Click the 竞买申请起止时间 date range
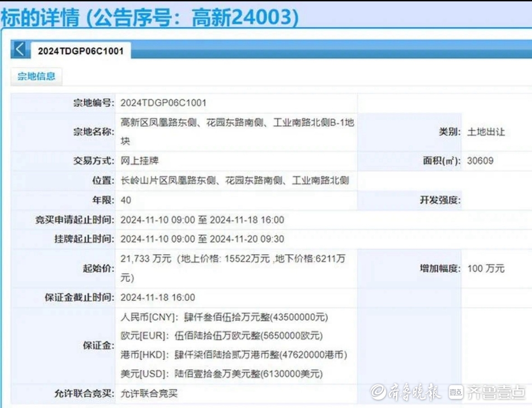The width and height of the screenshot is (532, 408). (x=202, y=220)
